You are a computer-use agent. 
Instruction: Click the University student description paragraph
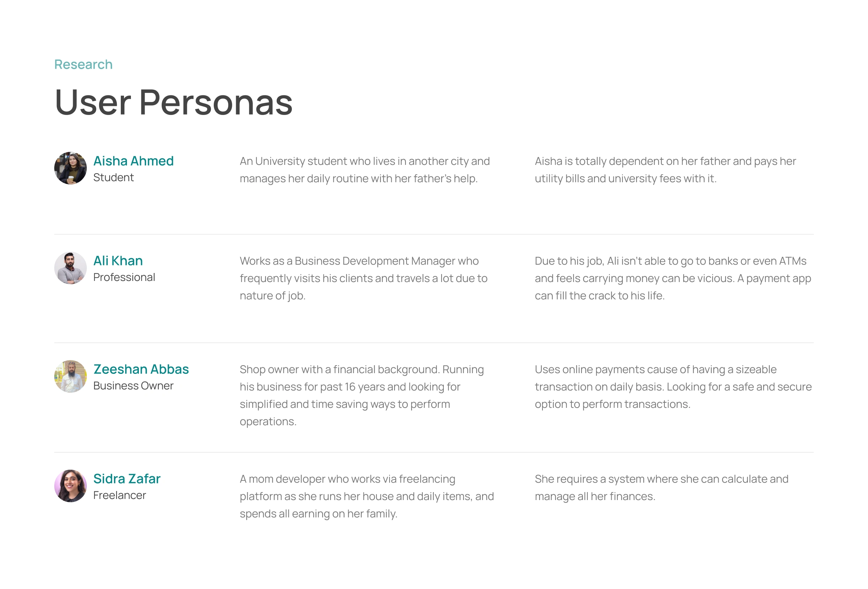tap(364, 170)
